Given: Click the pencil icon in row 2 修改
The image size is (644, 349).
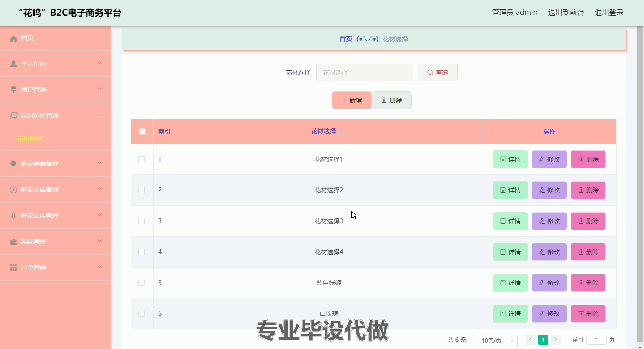Looking at the screenshot, I should click(x=542, y=190).
